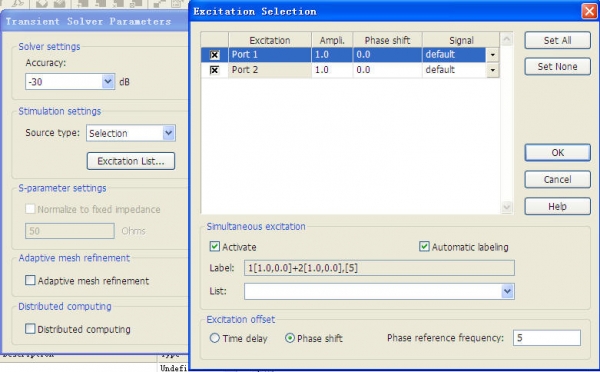600x372 pixels.
Task: Click the Ampli. column header
Action: coord(332,40)
